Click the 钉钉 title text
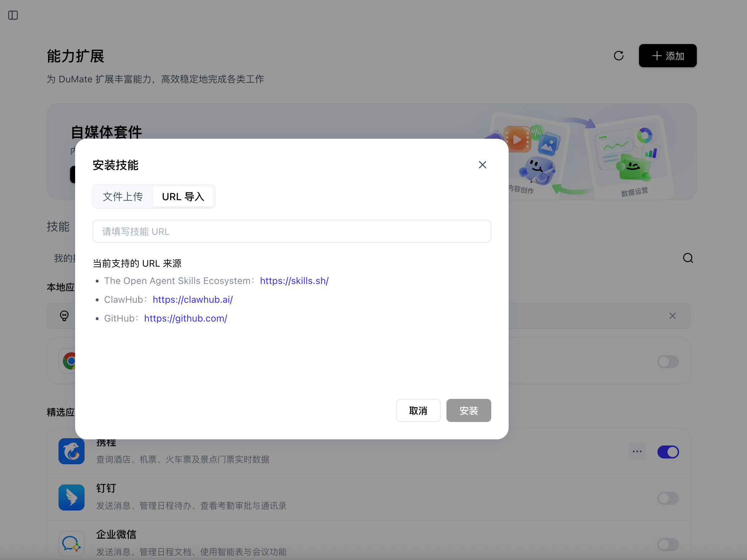Screen dimensions: 747x560 point(106,488)
